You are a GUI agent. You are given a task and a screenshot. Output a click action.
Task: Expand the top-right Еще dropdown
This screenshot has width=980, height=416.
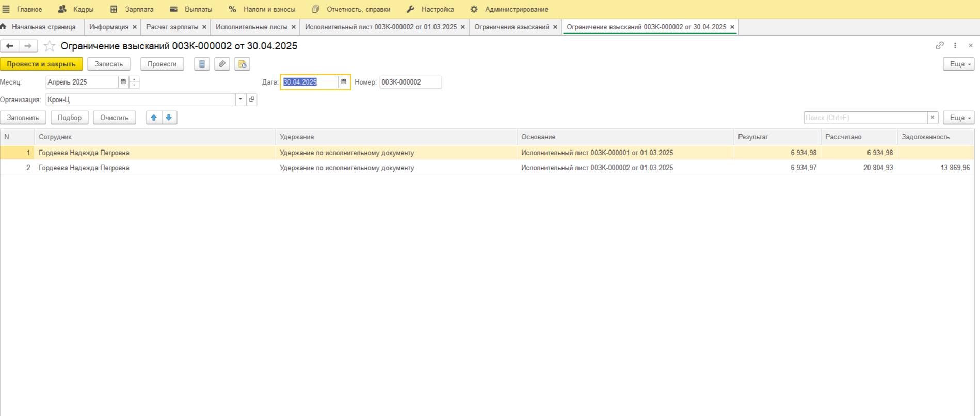click(958, 64)
